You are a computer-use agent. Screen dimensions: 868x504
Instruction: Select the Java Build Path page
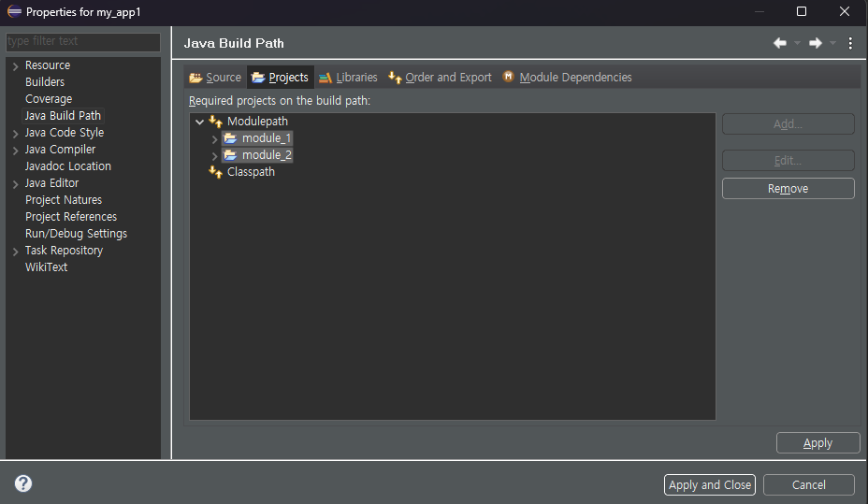tap(63, 116)
